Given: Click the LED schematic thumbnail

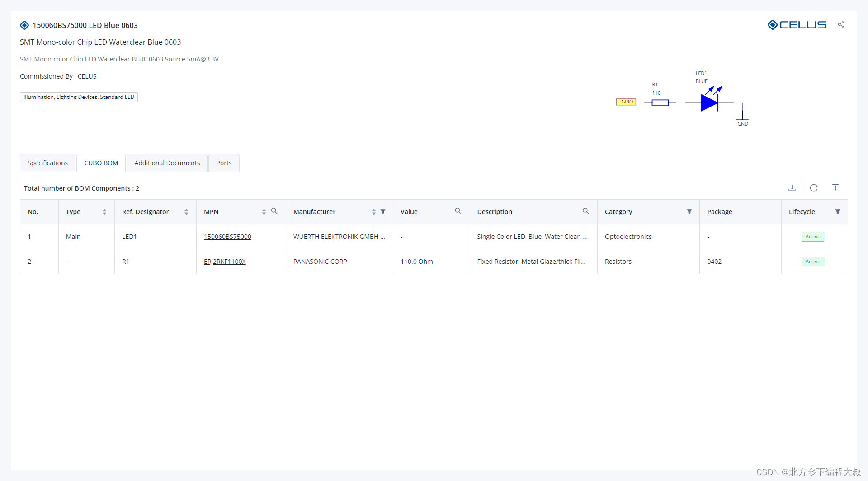Looking at the screenshot, I should [x=683, y=99].
